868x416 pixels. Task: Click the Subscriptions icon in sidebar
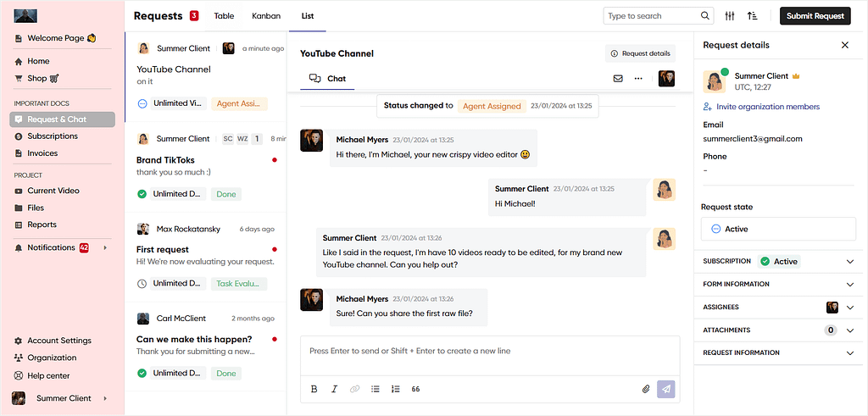click(19, 136)
